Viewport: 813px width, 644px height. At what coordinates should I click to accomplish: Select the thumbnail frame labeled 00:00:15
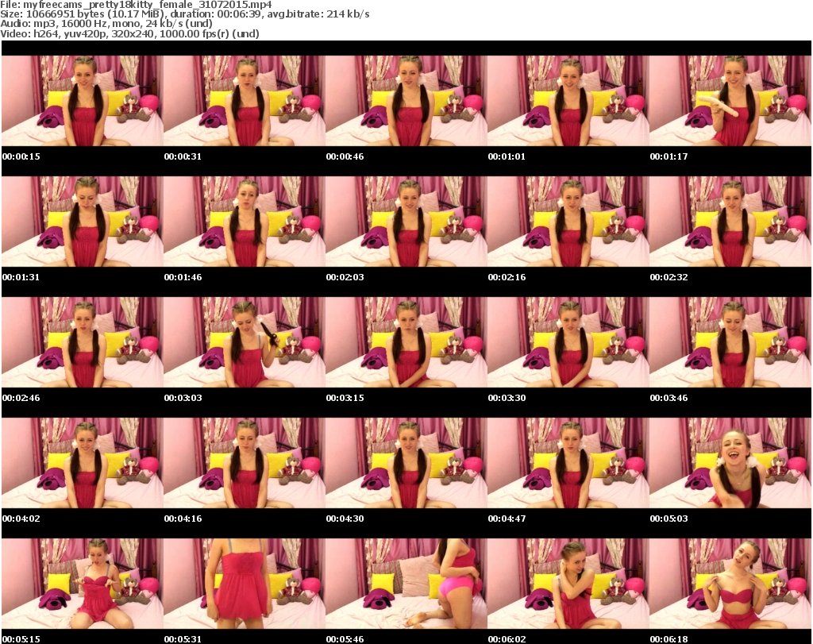click(83, 101)
